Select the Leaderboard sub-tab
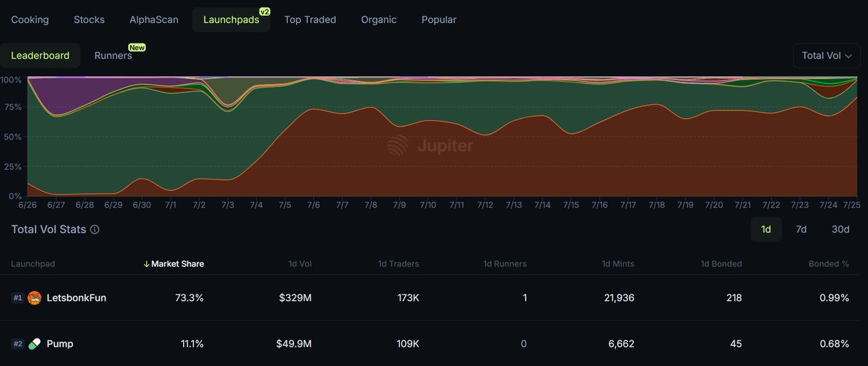The height and width of the screenshot is (366, 868). click(41, 55)
